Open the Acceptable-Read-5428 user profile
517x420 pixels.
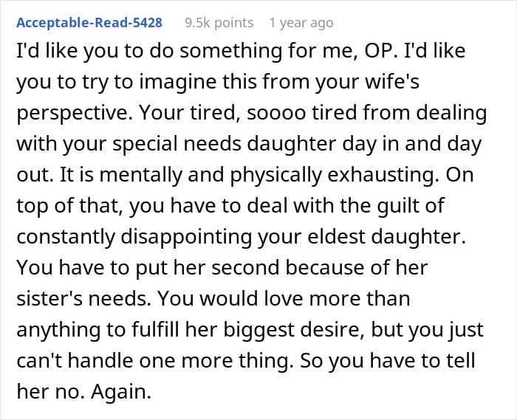89,23
